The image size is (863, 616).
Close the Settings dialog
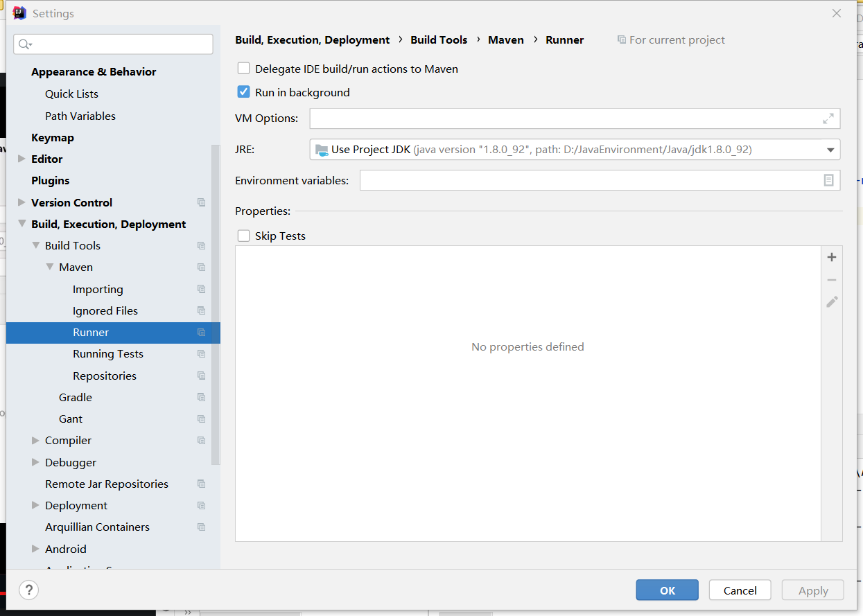pos(837,13)
